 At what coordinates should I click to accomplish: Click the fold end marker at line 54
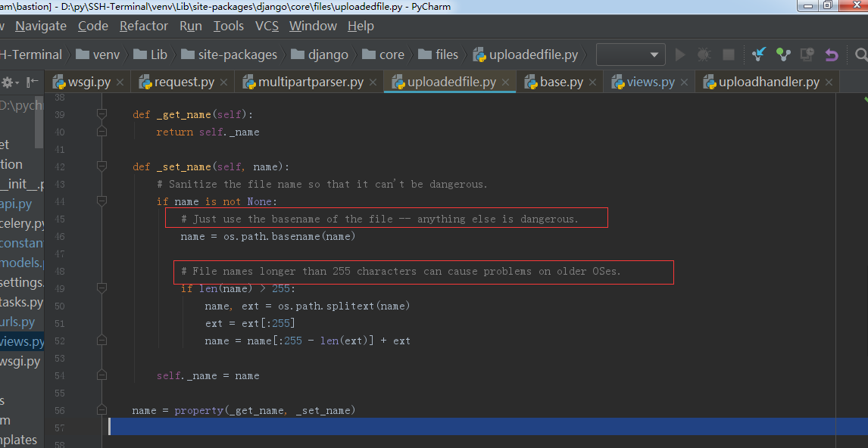click(x=101, y=375)
